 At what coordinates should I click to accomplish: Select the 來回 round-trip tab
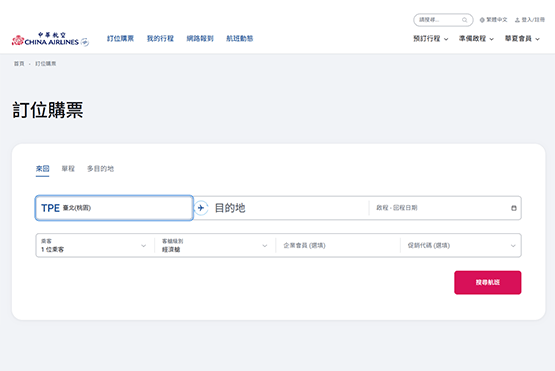pos(42,169)
